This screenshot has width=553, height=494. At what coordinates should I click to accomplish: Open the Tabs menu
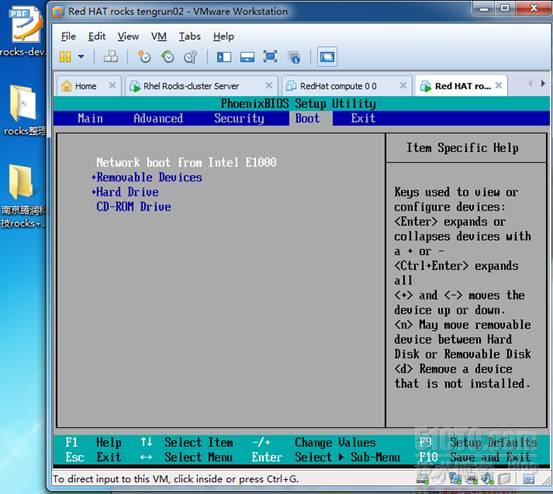click(x=189, y=36)
